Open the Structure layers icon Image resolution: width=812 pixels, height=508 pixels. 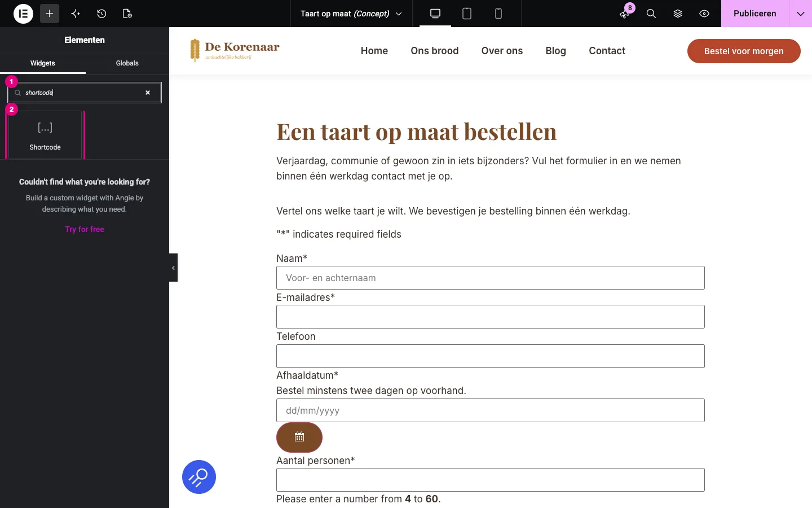pos(678,14)
